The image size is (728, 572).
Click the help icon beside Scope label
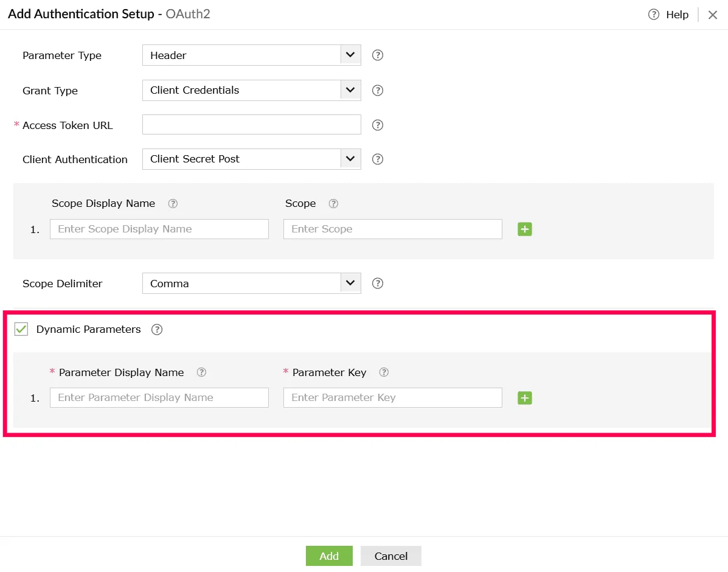pos(333,203)
